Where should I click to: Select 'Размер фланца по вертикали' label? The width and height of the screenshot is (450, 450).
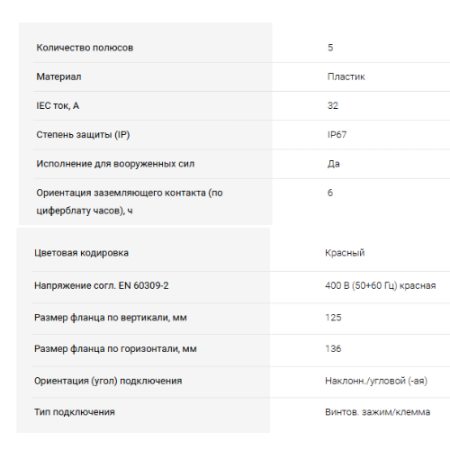110,318
